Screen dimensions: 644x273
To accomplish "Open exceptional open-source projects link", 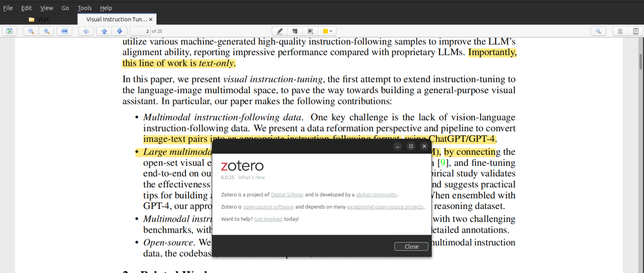I will click(385, 207).
